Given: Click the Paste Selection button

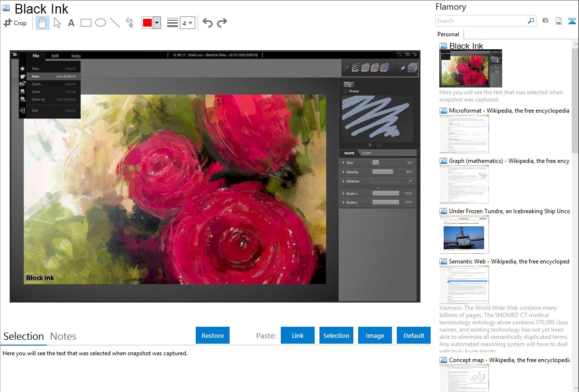Looking at the screenshot, I should coord(336,335).
